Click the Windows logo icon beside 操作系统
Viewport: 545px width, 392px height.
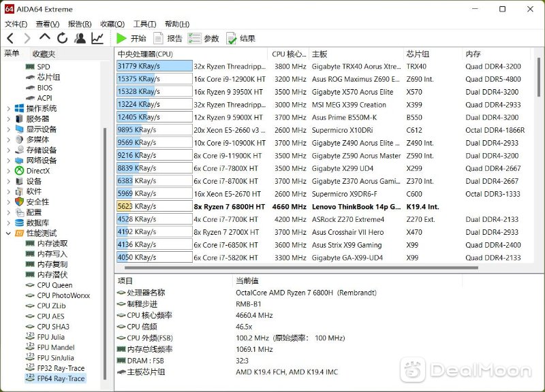tap(20, 108)
